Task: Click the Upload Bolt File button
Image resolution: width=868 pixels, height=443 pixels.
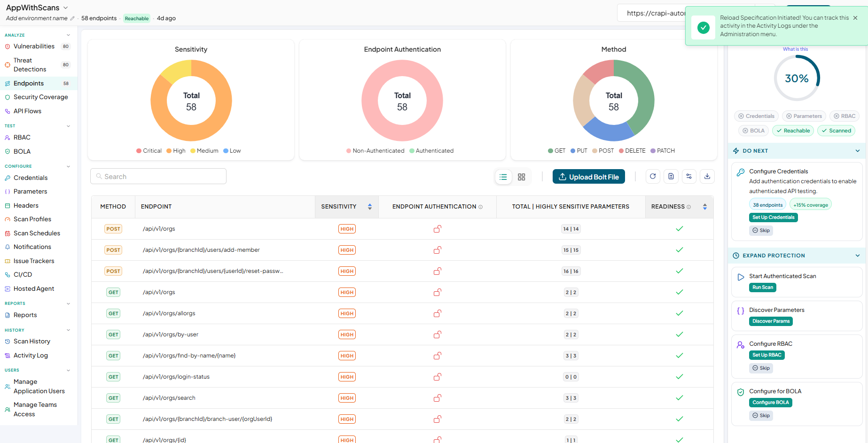Action: click(589, 177)
